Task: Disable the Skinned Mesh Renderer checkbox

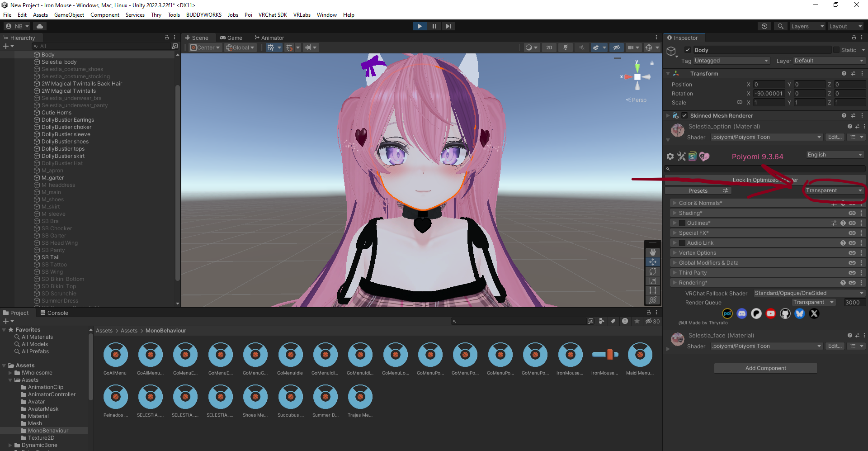Action: [684, 115]
